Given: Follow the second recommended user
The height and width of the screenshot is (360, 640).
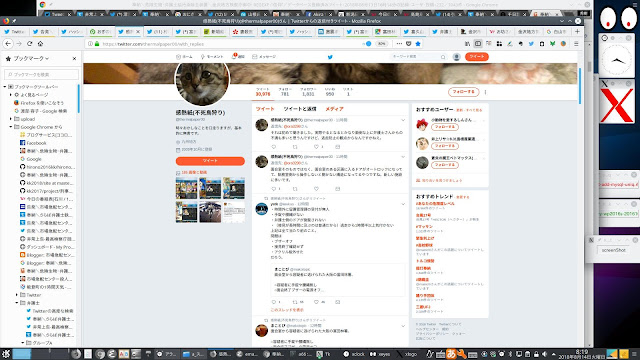Looking at the screenshot, I should pos(444,146).
